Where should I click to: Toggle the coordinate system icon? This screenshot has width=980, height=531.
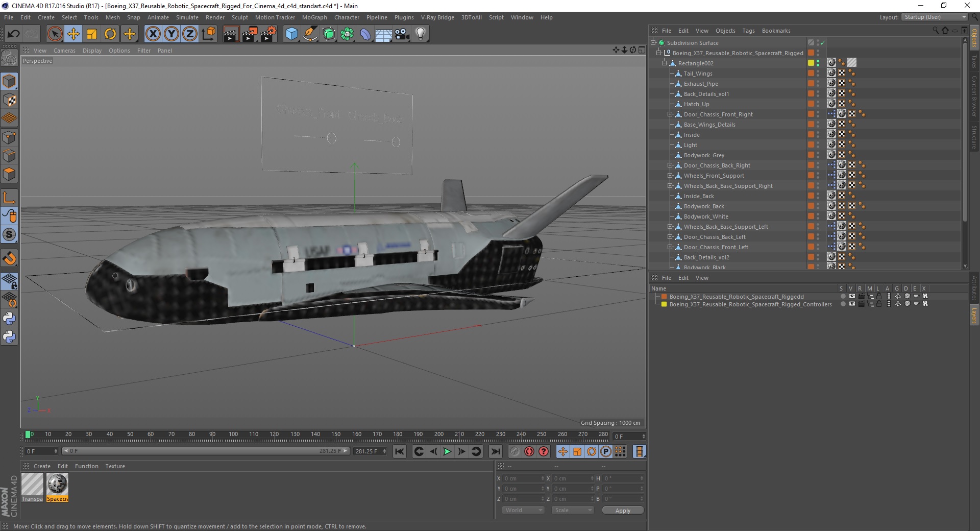(x=208, y=34)
